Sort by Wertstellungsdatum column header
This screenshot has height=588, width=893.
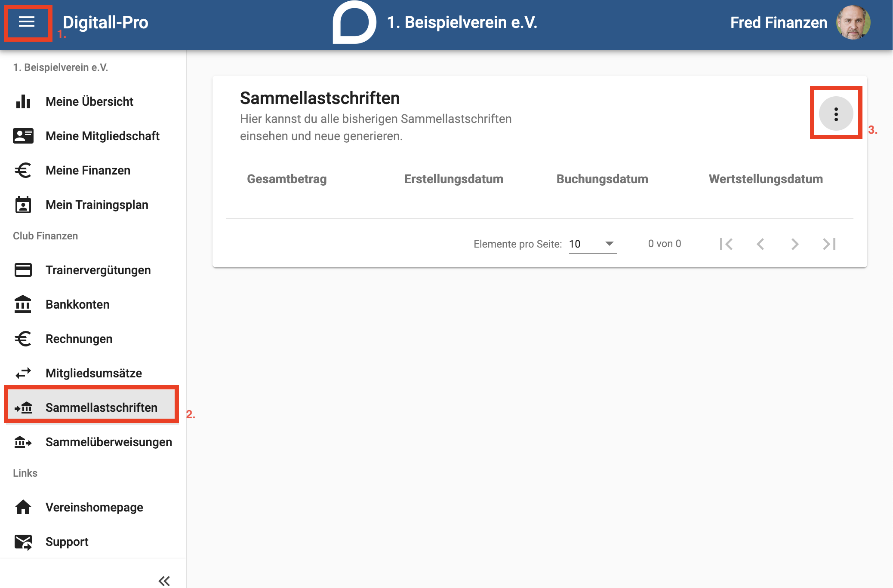[766, 179]
